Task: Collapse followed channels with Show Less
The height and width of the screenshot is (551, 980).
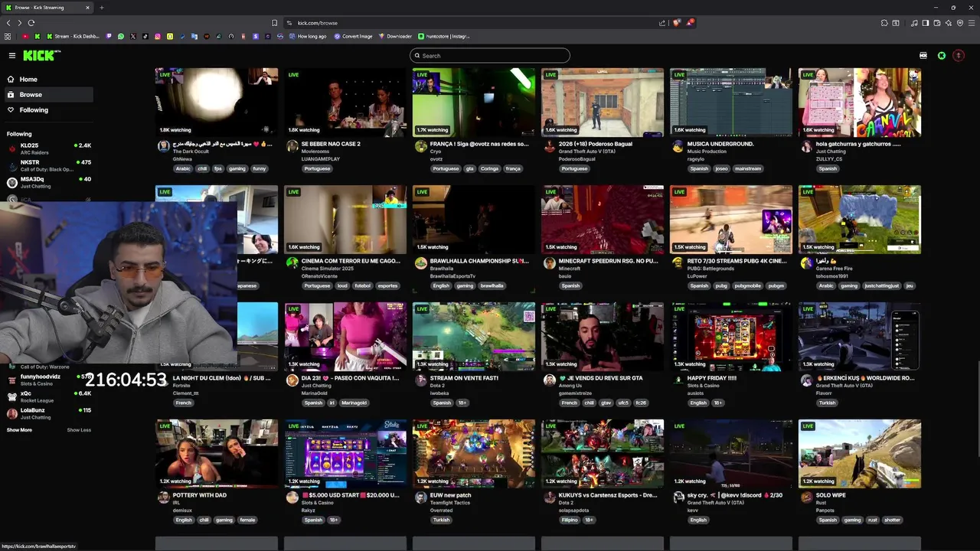Action: click(x=79, y=430)
